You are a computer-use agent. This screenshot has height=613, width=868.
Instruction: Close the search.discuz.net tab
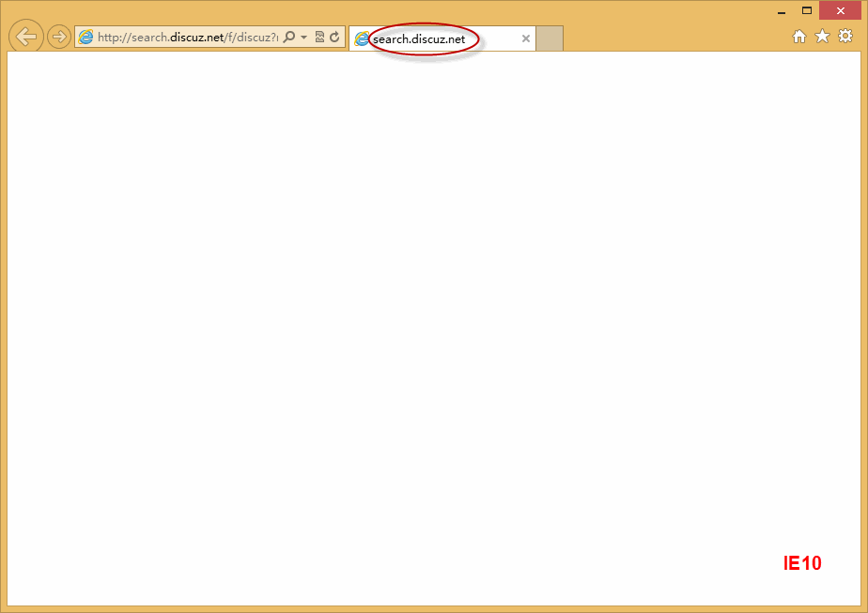[x=526, y=38]
